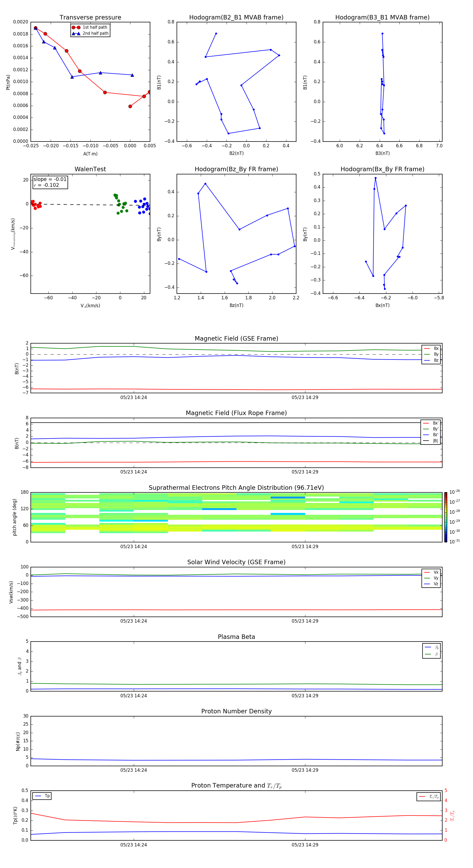This screenshot has height=868, width=473.
Task: Click the "Transverse pressure" plot title
Action: coord(90,18)
